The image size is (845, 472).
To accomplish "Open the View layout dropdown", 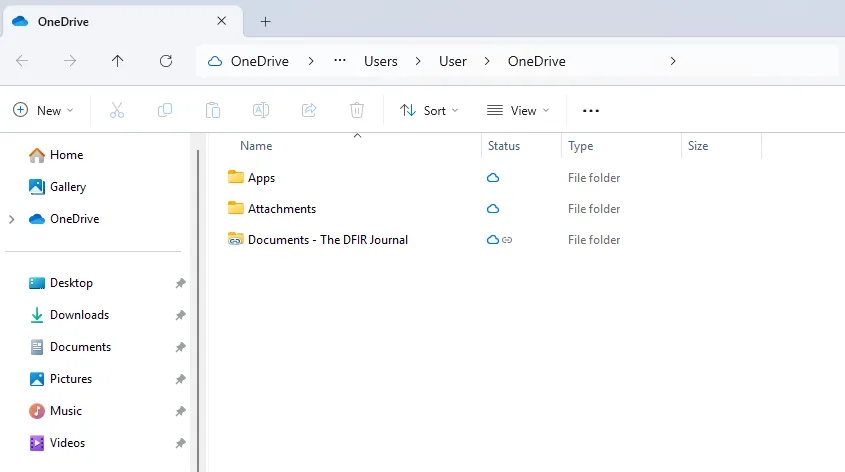I will tap(517, 110).
